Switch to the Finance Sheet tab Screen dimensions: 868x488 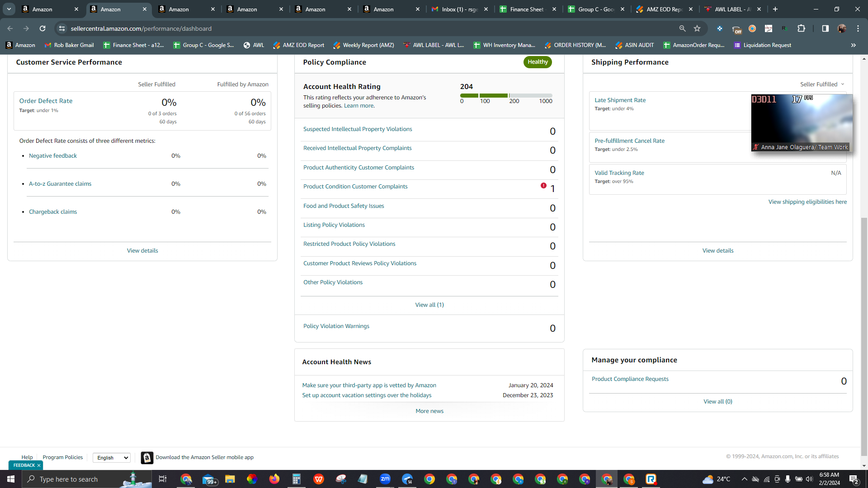click(528, 9)
